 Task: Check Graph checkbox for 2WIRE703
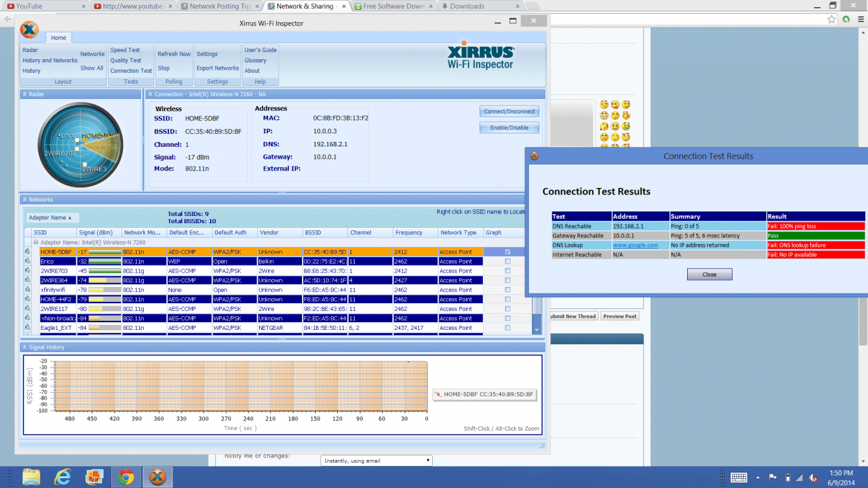tap(508, 271)
